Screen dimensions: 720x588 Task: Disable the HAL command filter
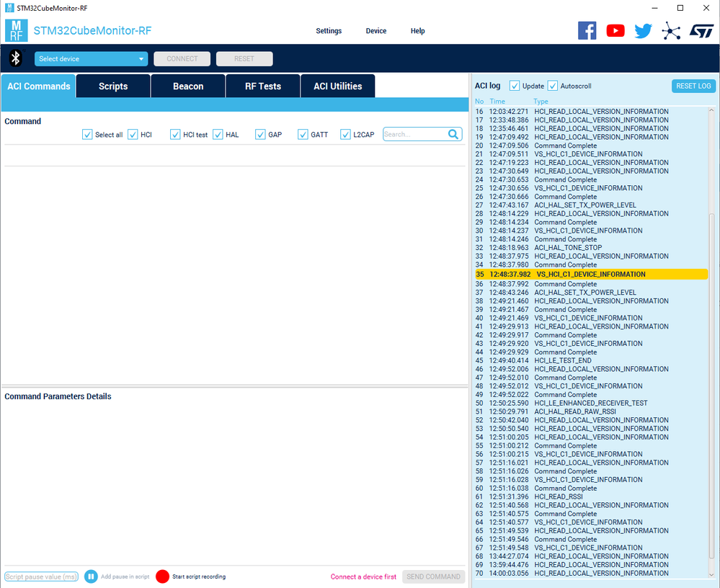(x=218, y=135)
